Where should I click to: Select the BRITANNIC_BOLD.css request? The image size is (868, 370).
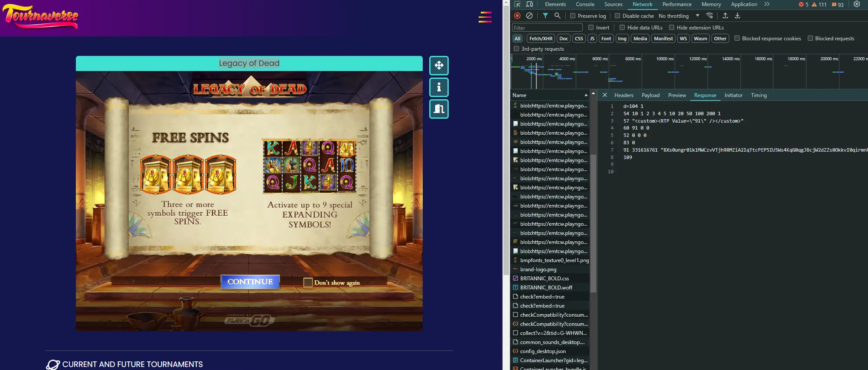(545, 279)
